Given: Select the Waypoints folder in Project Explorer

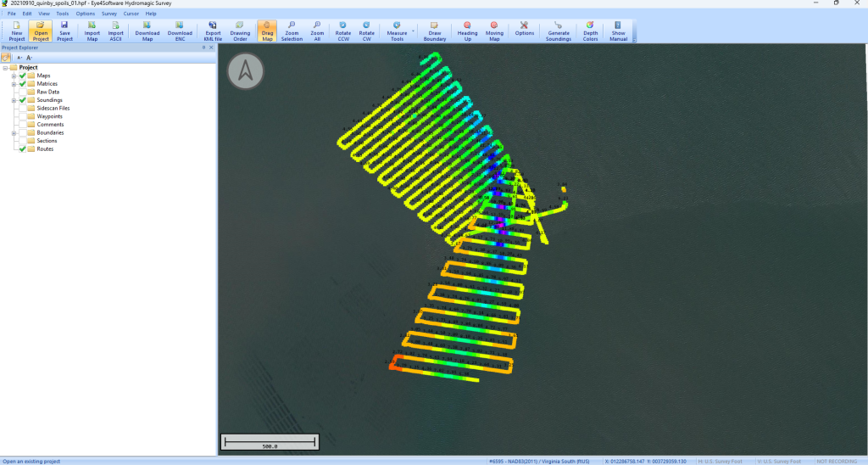Looking at the screenshot, I should point(49,116).
